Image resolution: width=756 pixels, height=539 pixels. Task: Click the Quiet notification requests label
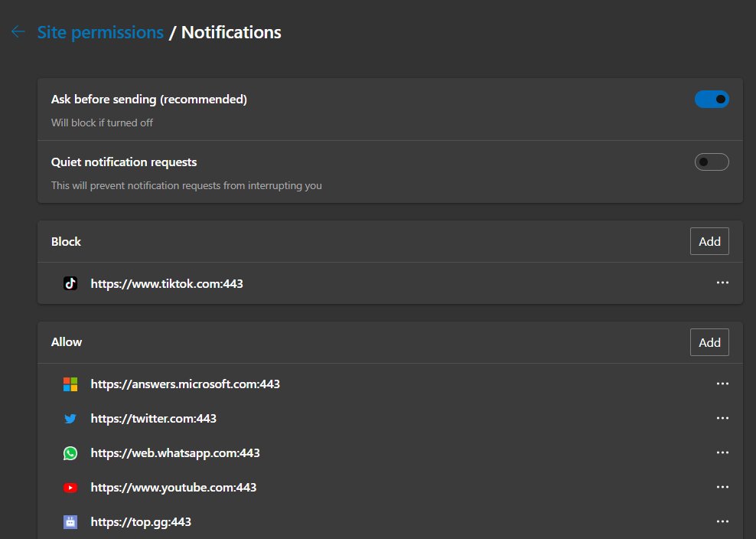124,162
